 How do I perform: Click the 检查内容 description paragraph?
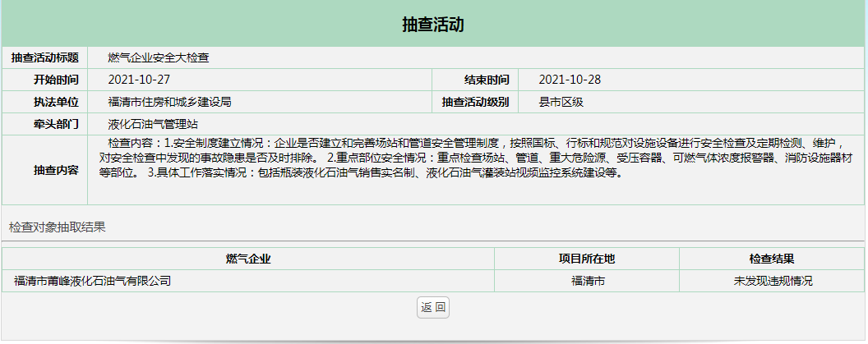coord(469,158)
